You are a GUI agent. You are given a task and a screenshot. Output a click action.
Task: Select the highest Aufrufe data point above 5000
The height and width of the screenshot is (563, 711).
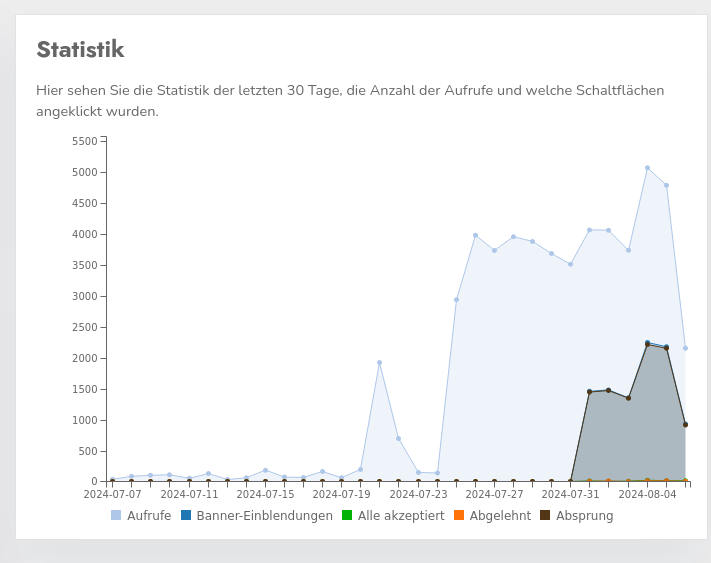coord(647,168)
